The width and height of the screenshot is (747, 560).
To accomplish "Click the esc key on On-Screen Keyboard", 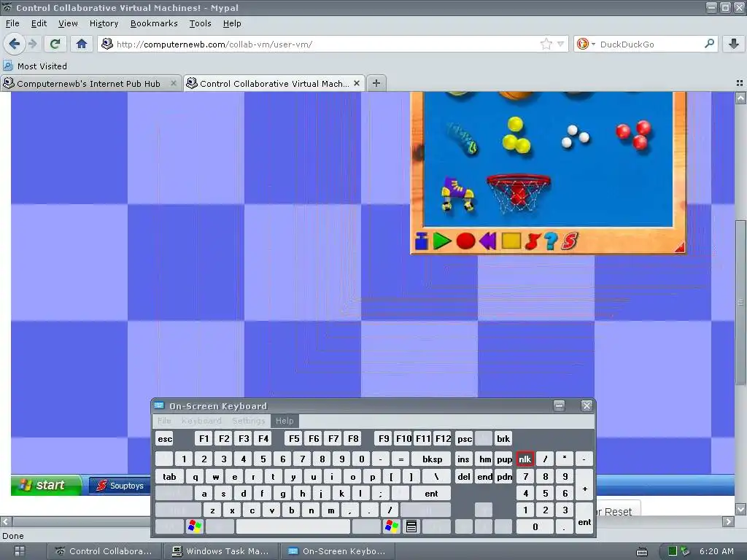I will pos(165,438).
